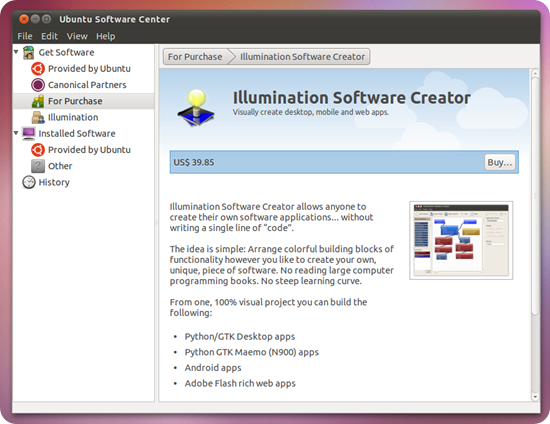
Task: Click 'Python GTK Maemo (N900) apps' bullet
Action: (x=252, y=352)
